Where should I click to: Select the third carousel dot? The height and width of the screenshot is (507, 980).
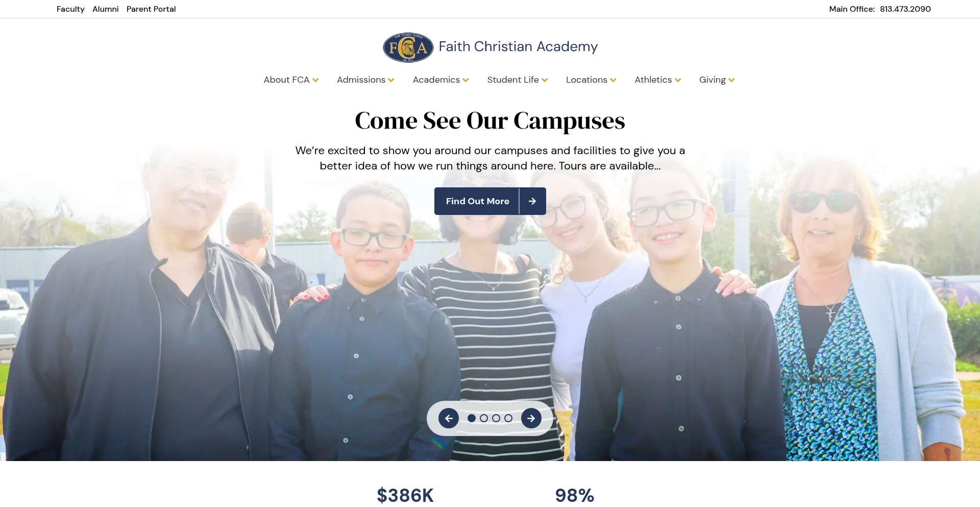(496, 418)
